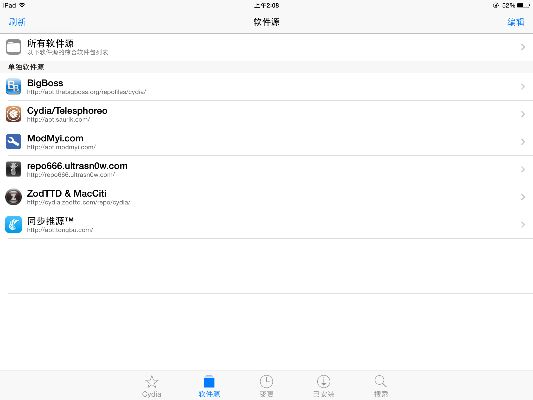Click the ModMyi.com repository URL

[61, 147]
